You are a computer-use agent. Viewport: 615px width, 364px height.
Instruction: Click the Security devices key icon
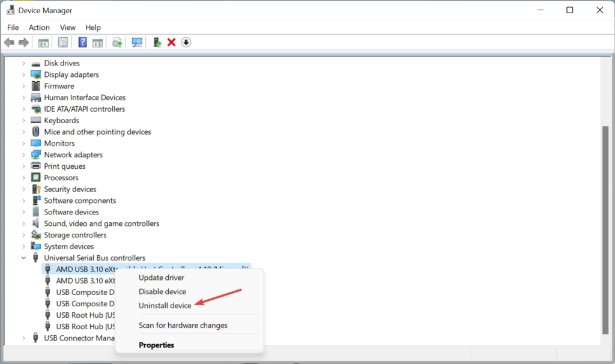(x=36, y=189)
